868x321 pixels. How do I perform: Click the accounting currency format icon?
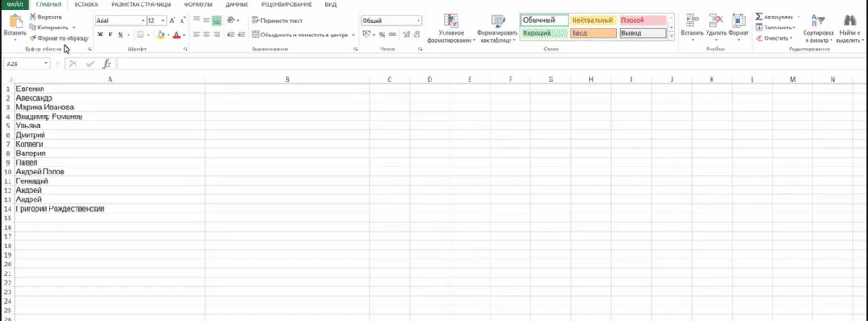tap(366, 35)
